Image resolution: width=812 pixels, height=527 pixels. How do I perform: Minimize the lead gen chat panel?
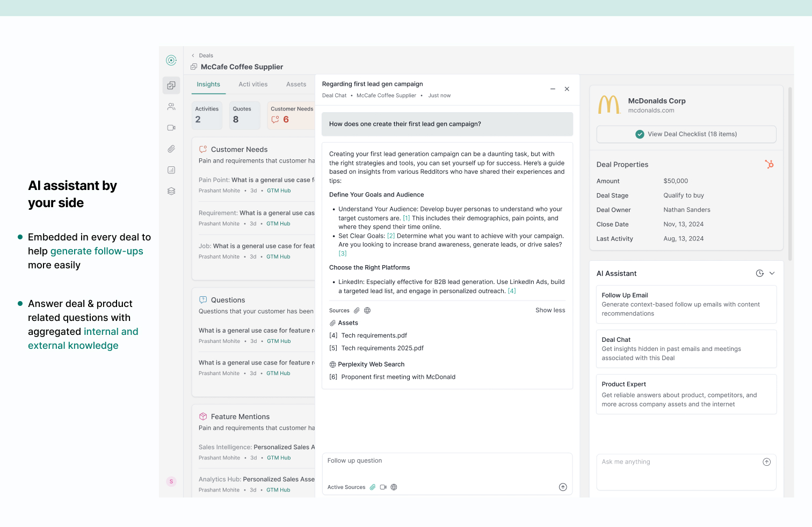[x=553, y=89]
